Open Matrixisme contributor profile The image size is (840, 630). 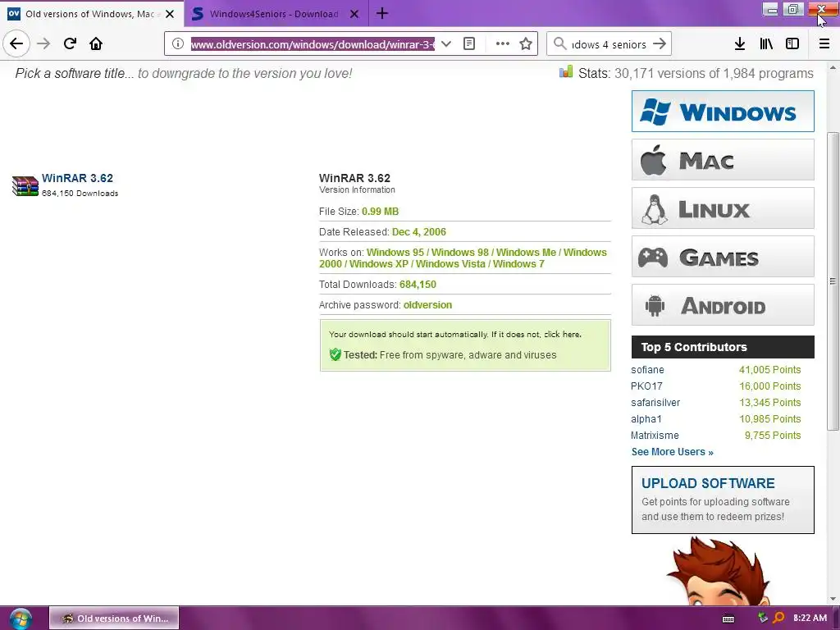tap(655, 436)
